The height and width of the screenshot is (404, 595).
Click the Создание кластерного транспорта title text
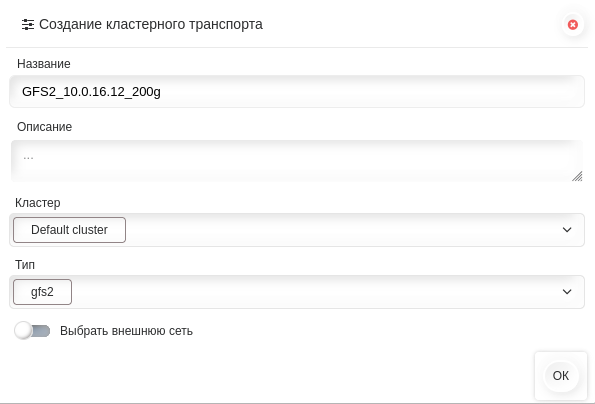tap(151, 25)
